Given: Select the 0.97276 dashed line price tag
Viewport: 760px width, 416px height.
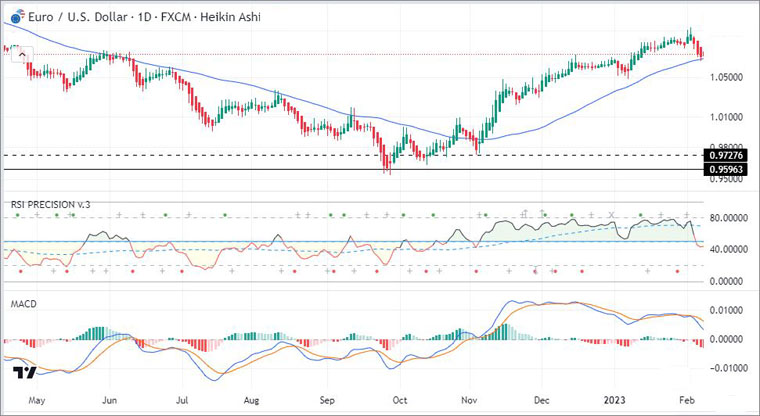Looking at the screenshot, I should pos(725,156).
